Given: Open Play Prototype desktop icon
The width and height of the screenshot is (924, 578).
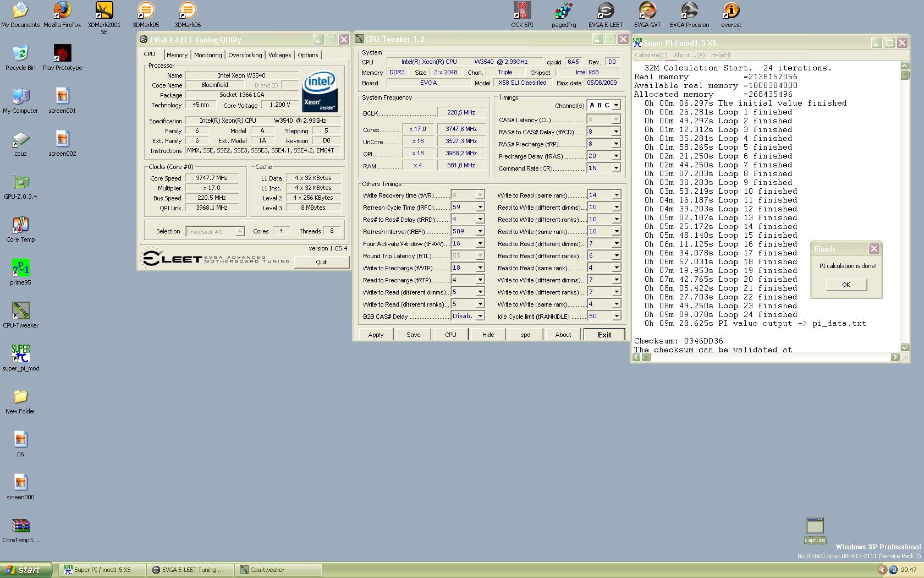Looking at the screenshot, I should pyautogui.click(x=62, y=57).
